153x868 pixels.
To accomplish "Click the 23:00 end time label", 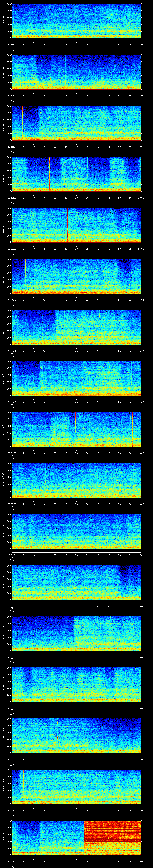I will point(141,351).
